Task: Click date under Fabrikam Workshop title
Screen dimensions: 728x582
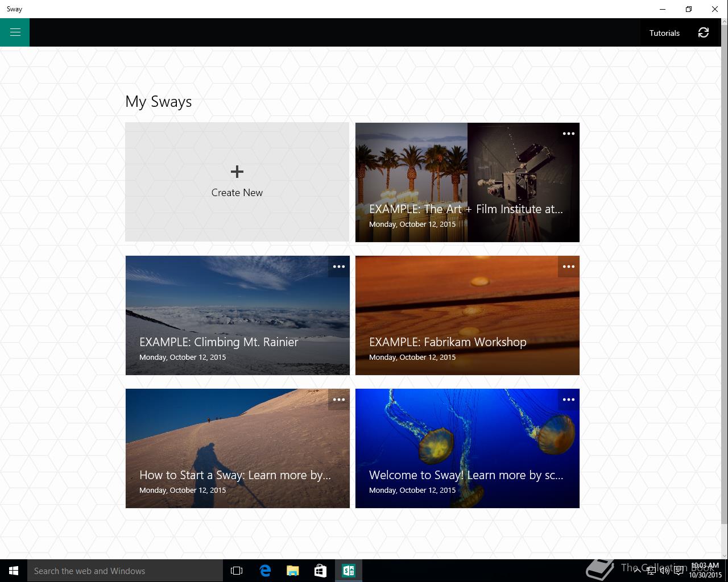Action: (x=412, y=357)
